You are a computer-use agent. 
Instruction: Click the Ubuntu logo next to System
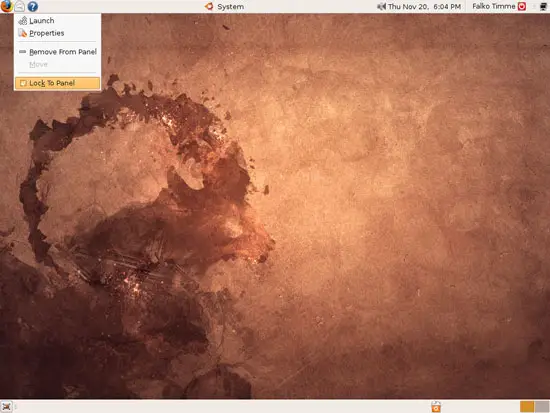[209, 6]
